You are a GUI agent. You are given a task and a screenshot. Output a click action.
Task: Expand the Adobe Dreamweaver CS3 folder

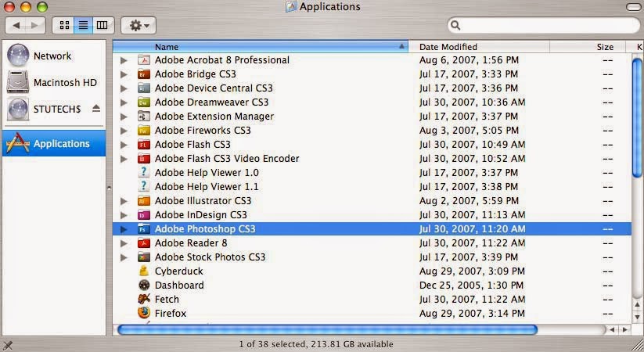124,102
